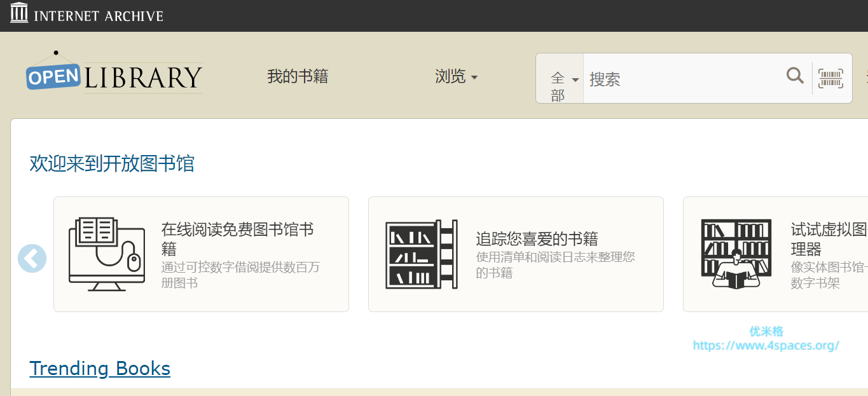Click the 通过可控数字借阅 description text
Image resolution: width=868 pixels, height=396 pixels.
pyautogui.click(x=240, y=275)
